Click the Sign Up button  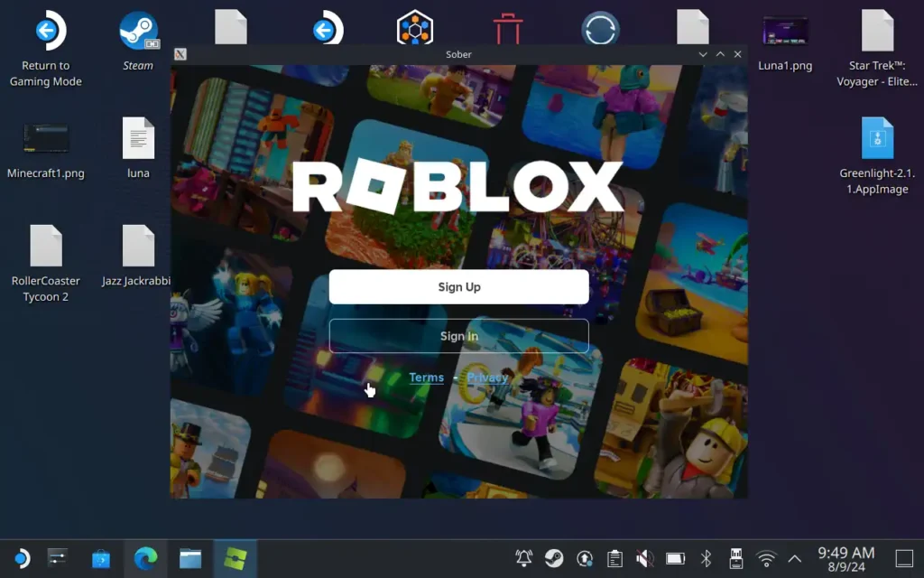coord(458,287)
